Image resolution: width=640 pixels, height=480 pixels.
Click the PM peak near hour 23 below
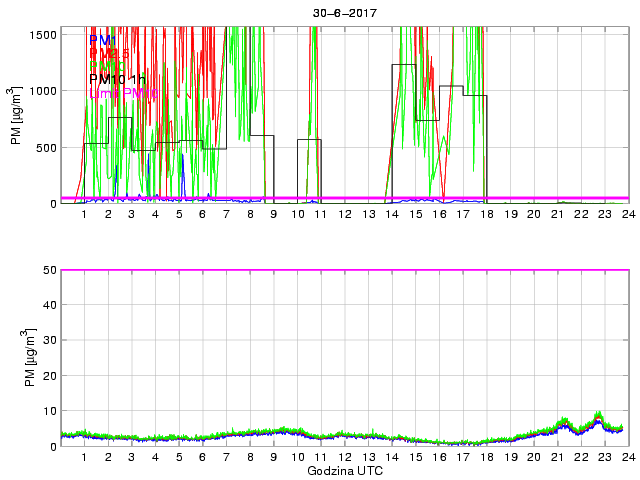(598, 415)
